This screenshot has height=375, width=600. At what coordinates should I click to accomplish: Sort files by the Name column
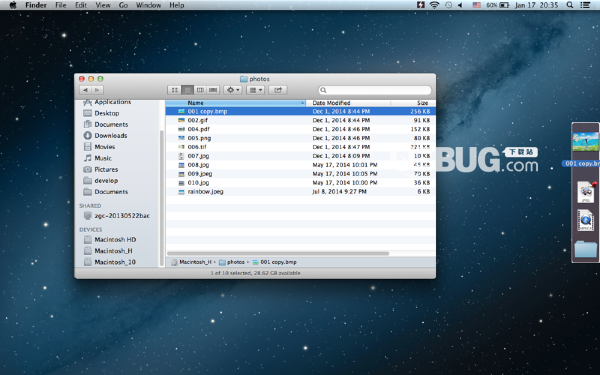tap(236, 103)
